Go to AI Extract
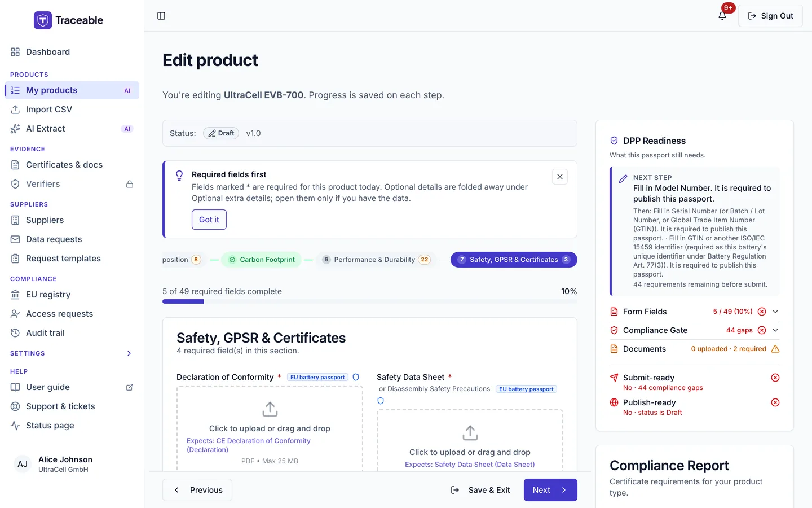The width and height of the screenshot is (812, 508). (72, 129)
